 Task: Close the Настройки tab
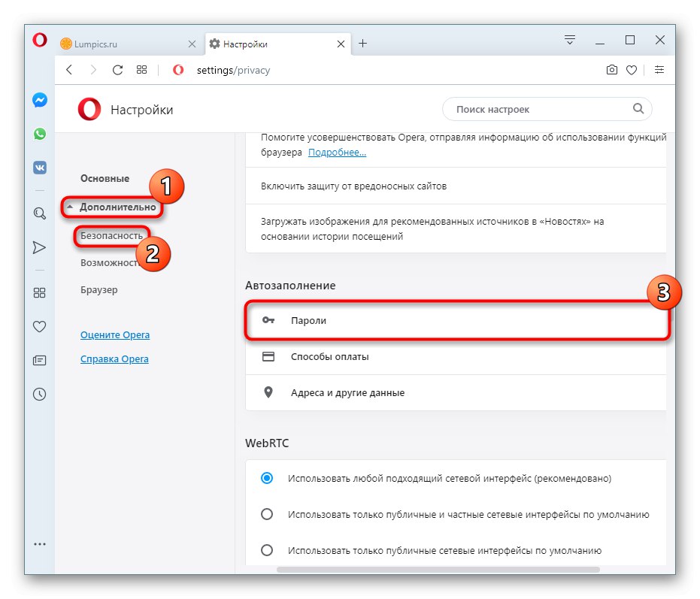pos(341,44)
